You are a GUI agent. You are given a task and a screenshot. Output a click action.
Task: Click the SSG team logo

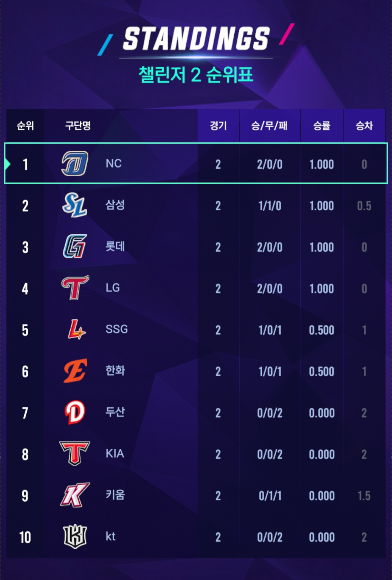click(76, 329)
